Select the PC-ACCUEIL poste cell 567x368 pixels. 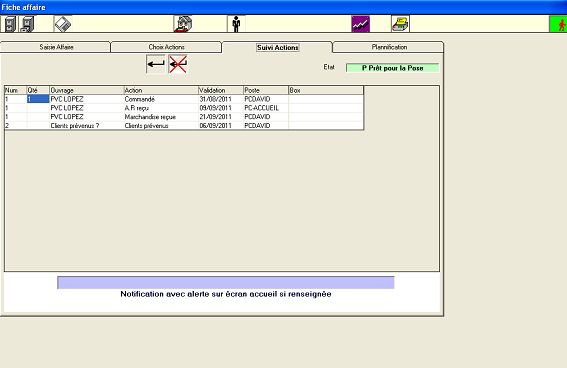tap(266, 108)
